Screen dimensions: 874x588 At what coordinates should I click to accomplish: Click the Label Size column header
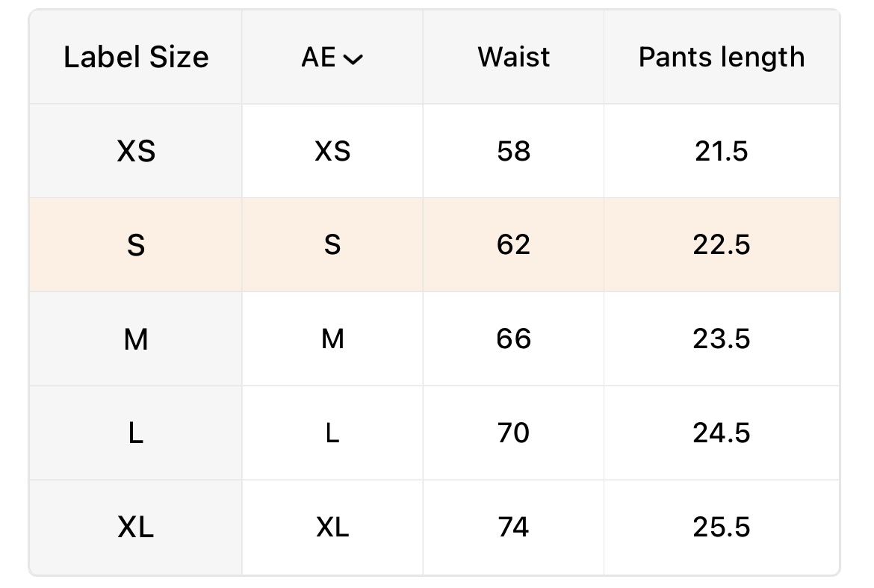(x=136, y=58)
